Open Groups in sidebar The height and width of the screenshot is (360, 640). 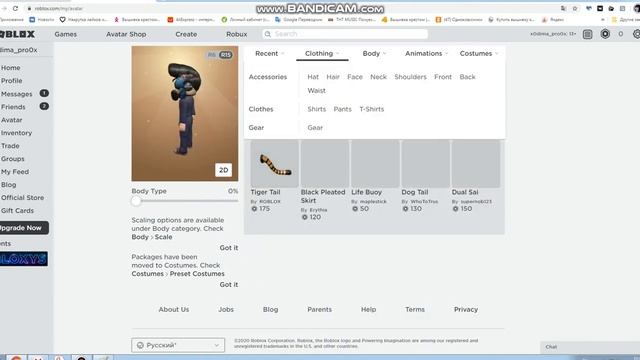tap(13, 159)
